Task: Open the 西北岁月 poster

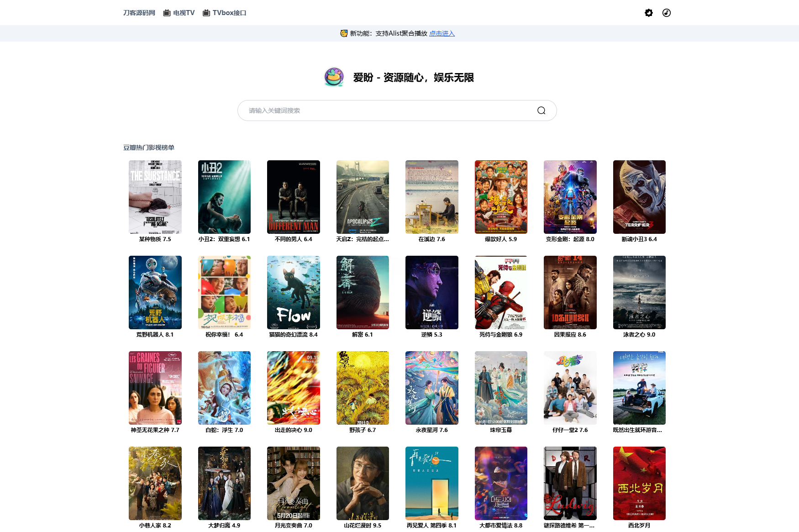Action: (x=639, y=483)
